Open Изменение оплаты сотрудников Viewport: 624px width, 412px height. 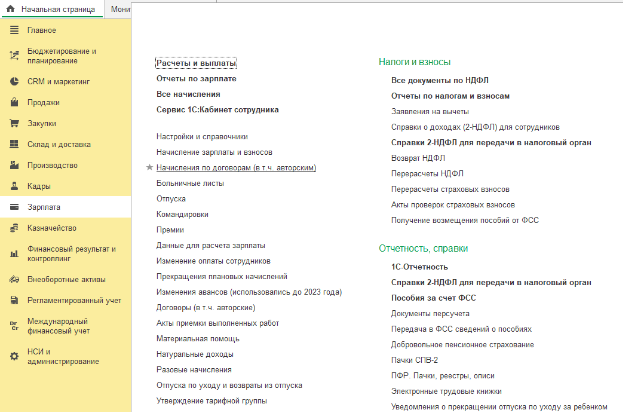[x=213, y=261]
